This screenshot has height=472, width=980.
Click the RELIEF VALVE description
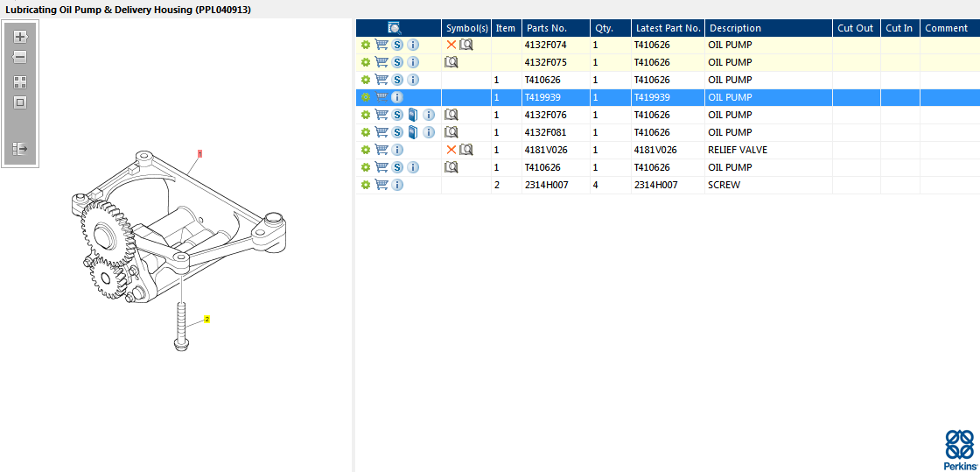coord(738,150)
